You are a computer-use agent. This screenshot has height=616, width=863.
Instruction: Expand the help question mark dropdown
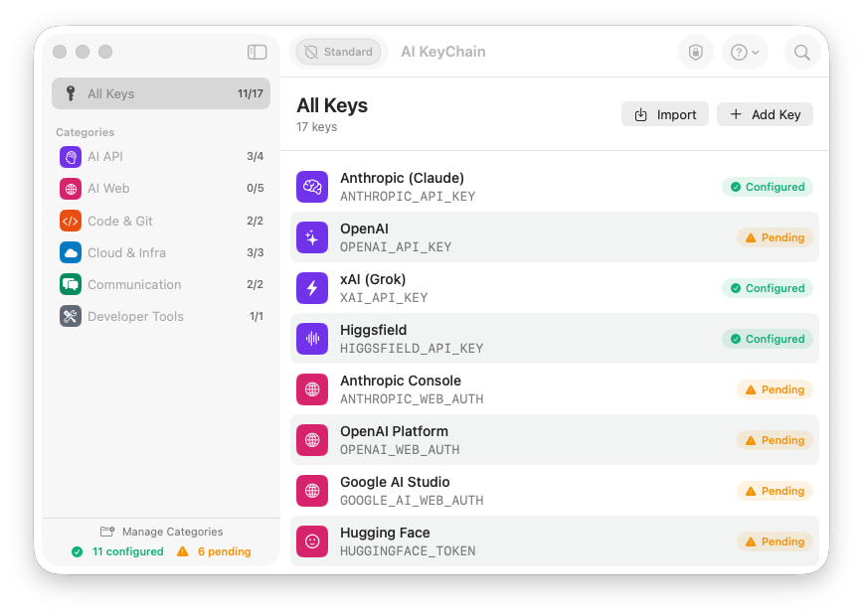pyautogui.click(x=745, y=53)
